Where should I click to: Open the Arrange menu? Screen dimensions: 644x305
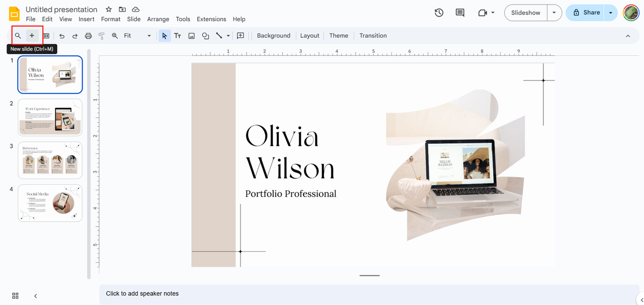[x=158, y=19]
